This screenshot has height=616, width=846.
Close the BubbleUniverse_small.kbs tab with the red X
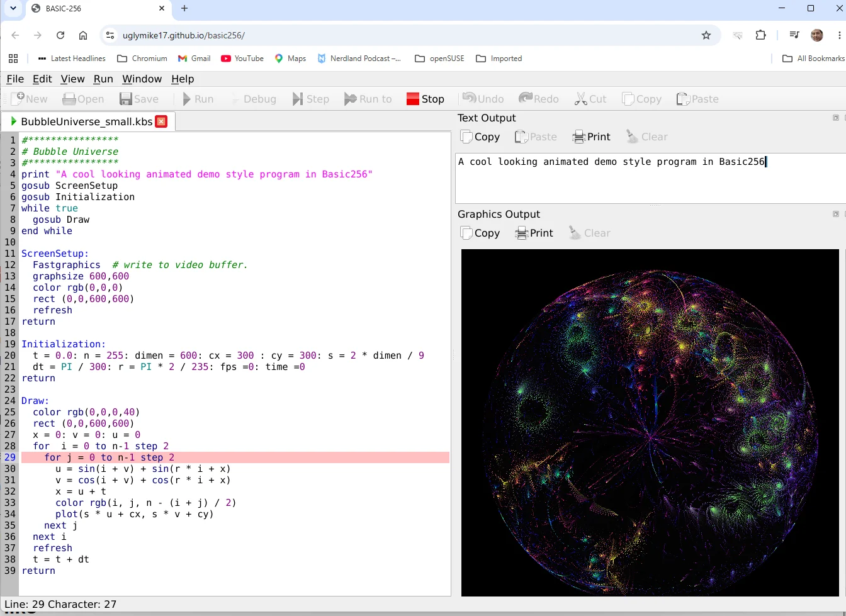tap(161, 121)
